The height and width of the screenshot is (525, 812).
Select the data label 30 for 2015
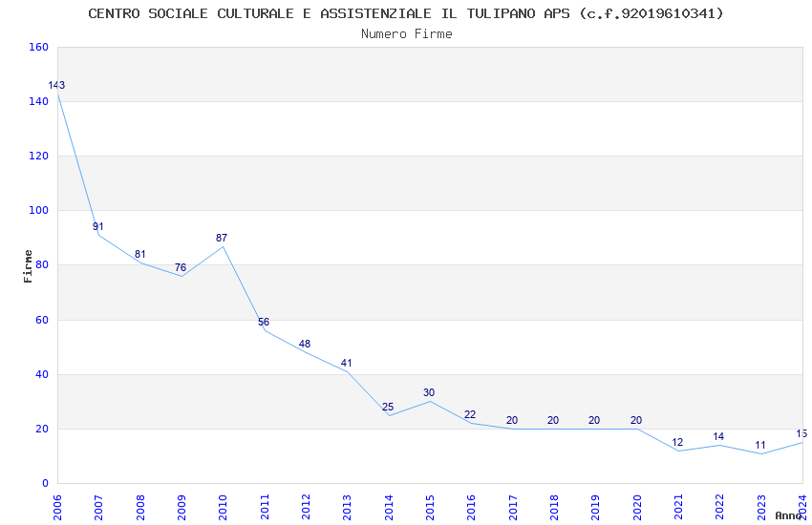429,392
